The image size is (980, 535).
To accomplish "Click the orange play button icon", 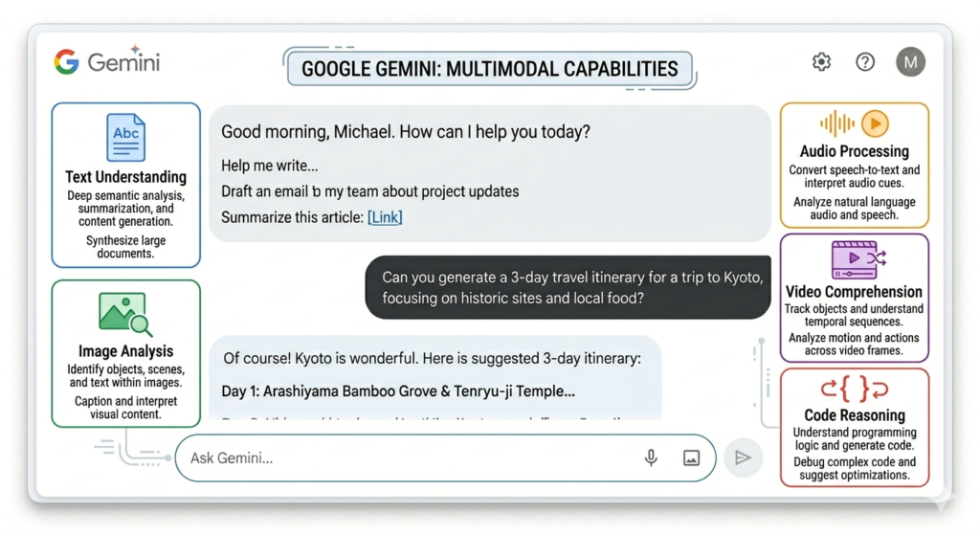I will pyautogui.click(x=875, y=123).
